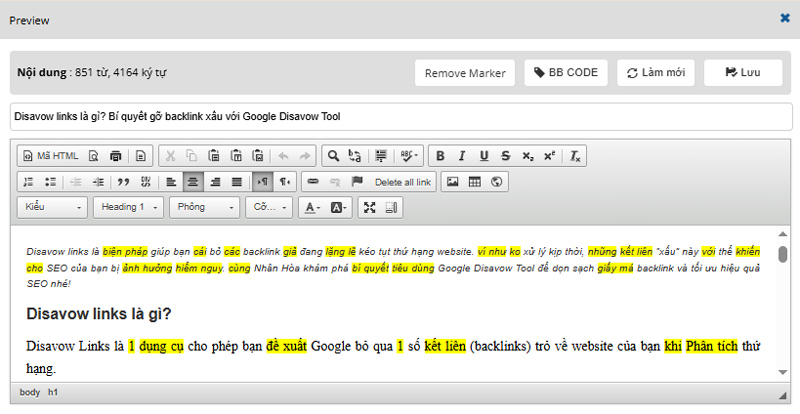The height and width of the screenshot is (414, 800).
Task: Click the article title input field
Action: (x=400, y=116)
